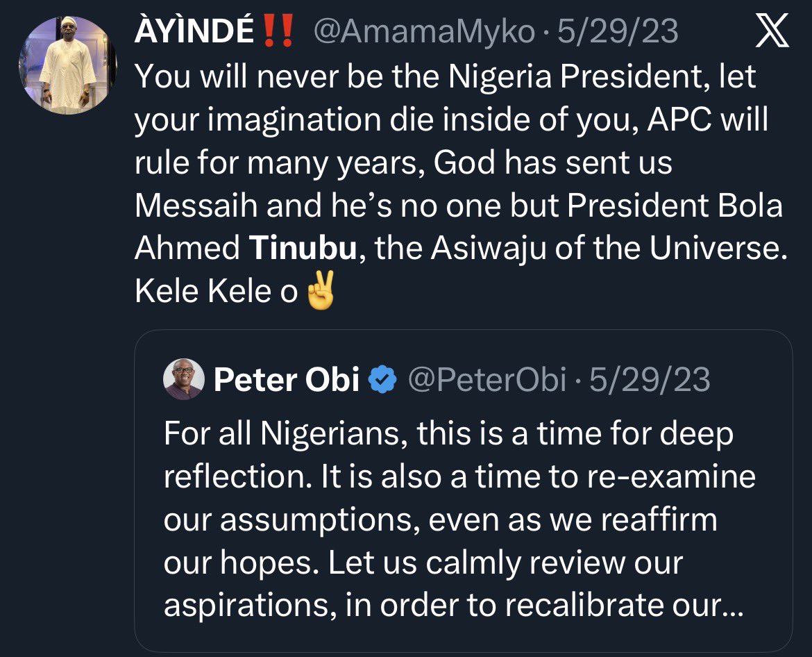
Task: Click the victory hand emoji
Action: 321,291
